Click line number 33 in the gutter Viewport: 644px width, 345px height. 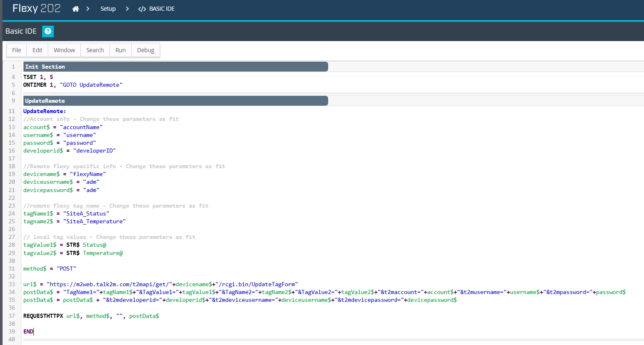12,284
